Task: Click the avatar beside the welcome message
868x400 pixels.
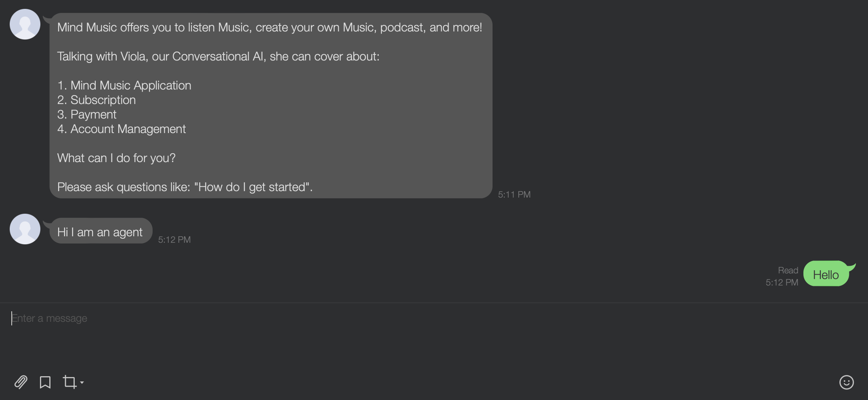Action: tap(25, 24)
